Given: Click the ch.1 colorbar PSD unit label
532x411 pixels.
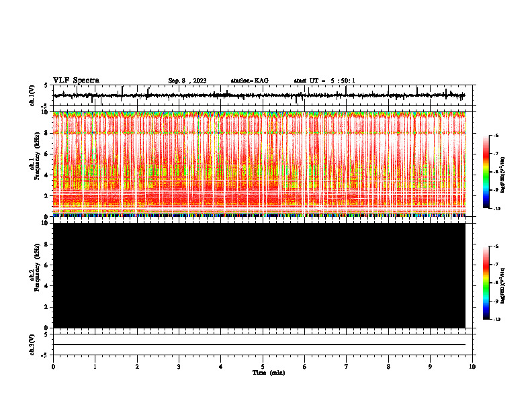Looking at the screenshot, I should click(x=503, y=175).
